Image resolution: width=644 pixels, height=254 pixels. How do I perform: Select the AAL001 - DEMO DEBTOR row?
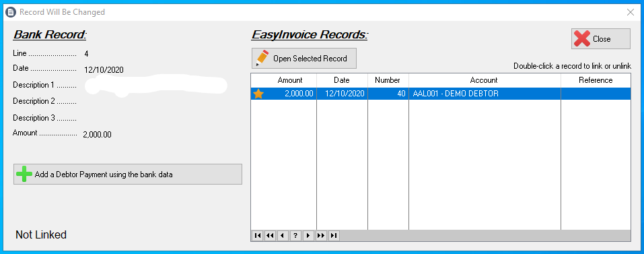pos(441,94)
